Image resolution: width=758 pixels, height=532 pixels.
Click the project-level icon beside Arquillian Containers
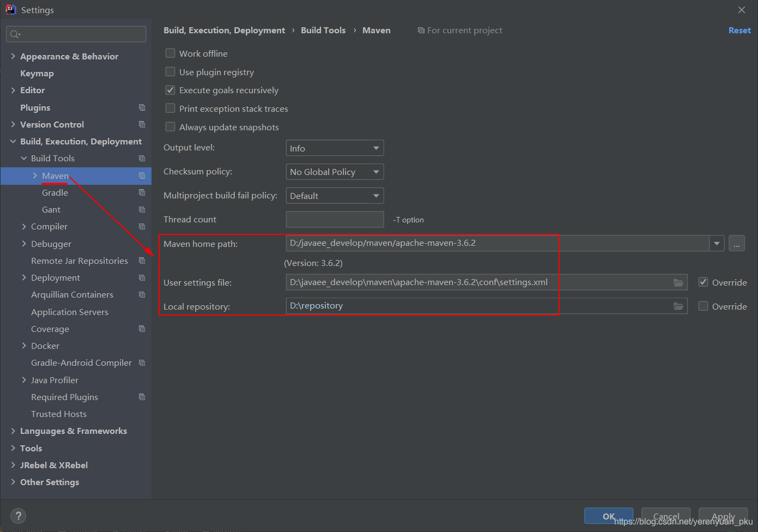pos(142,294)
